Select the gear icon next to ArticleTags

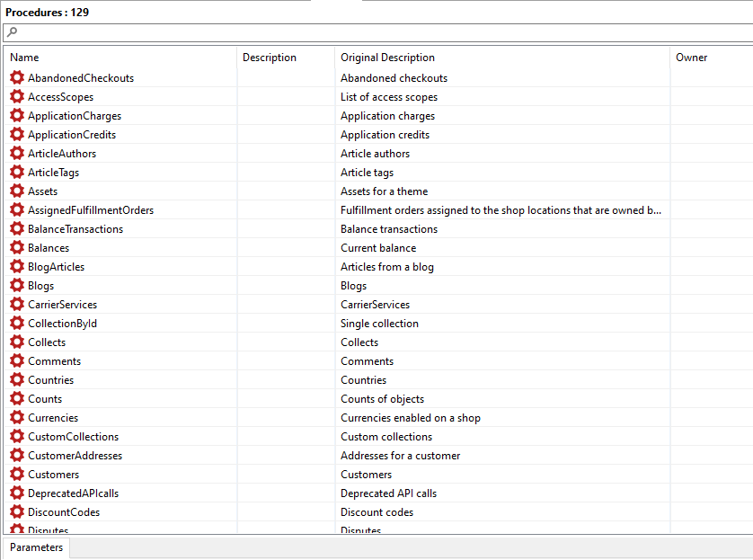(17, 173)
